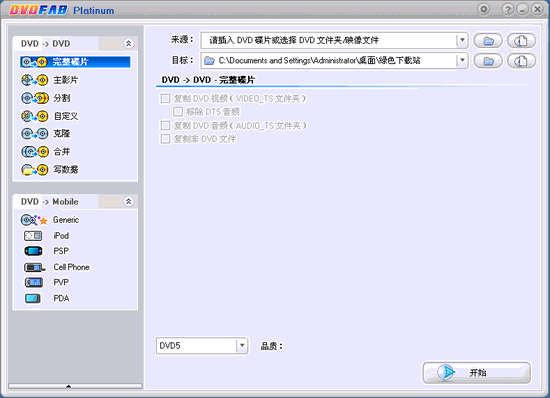
Task: Select the 主影片 main movie icon
Action: [x=34, y=80]
